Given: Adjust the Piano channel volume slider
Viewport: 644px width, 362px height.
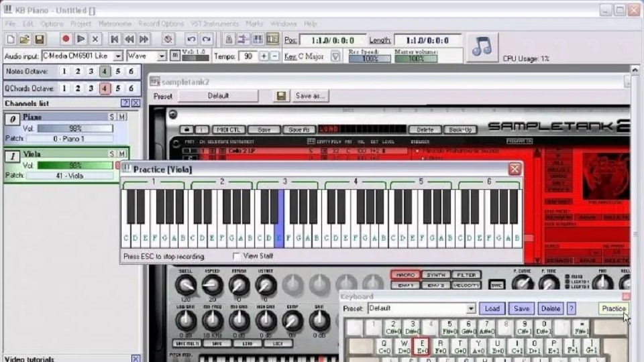Looking at the screenshot, I should pyautogui.click(x=75, y=129).
